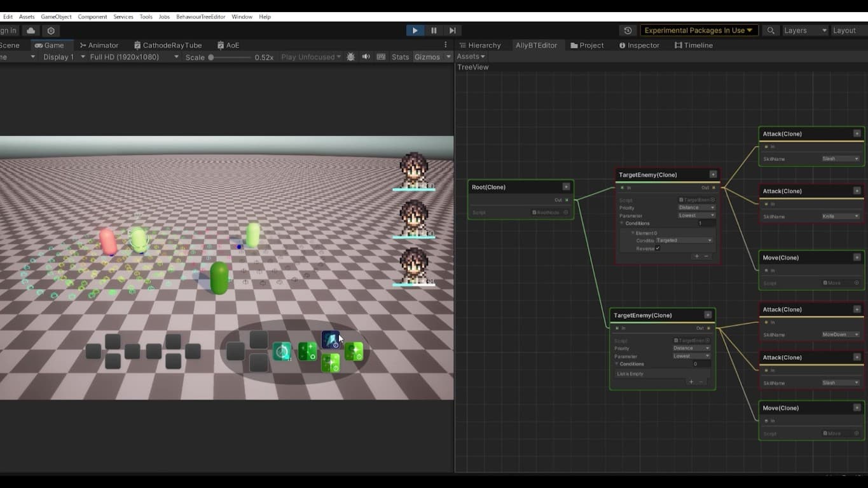Pause the game with the Pause button
This screenshot has height=488, width=868.
(x=434, y=30)
